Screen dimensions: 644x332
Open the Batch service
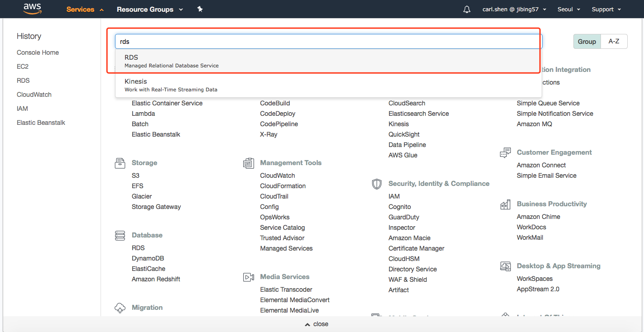point(140,124)
